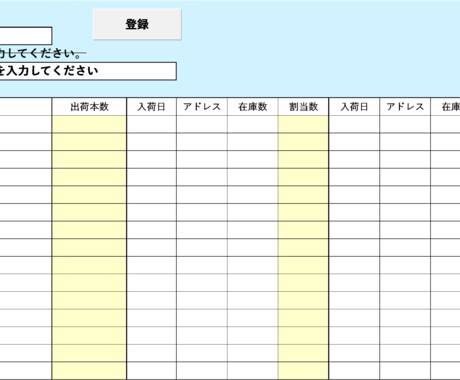
Task: Select the 割当数 column header
Action: 303,107
